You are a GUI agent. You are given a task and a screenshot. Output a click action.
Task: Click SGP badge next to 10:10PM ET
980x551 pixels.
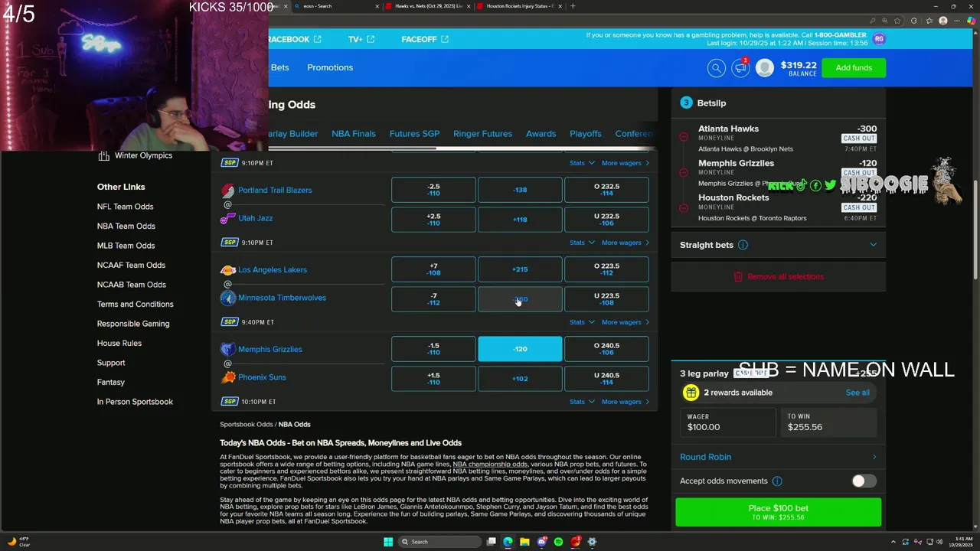229,402
